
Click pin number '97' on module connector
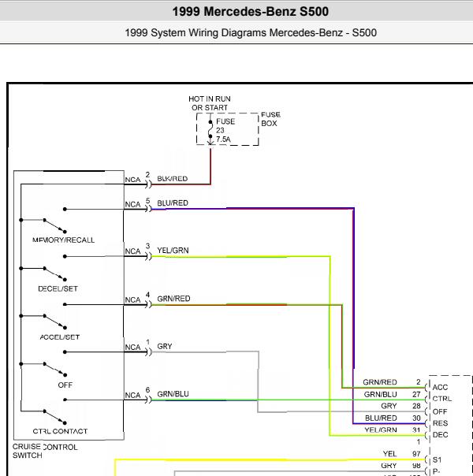click(x=416, y=454)
